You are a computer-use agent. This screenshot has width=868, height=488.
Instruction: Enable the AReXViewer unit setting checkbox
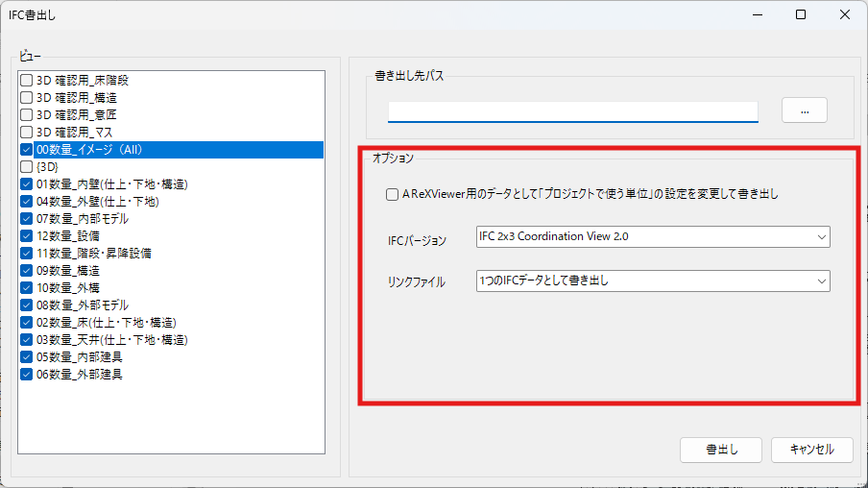pos(392,194)
